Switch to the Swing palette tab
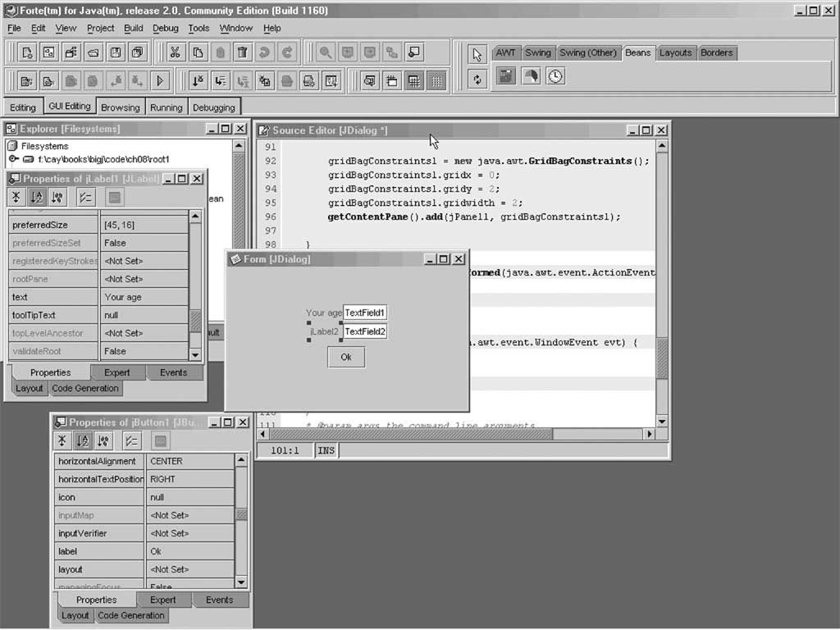Screen dimensions: 840x630 [537, 52]
